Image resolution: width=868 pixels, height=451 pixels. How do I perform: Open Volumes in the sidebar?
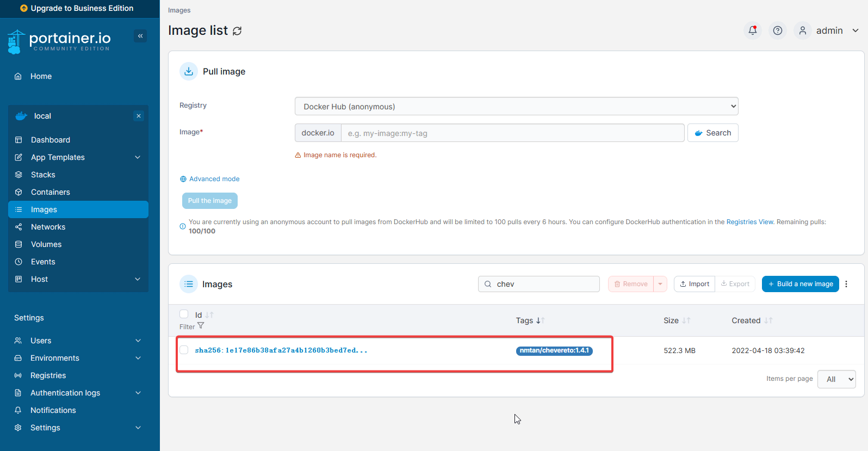pos(78,244)
